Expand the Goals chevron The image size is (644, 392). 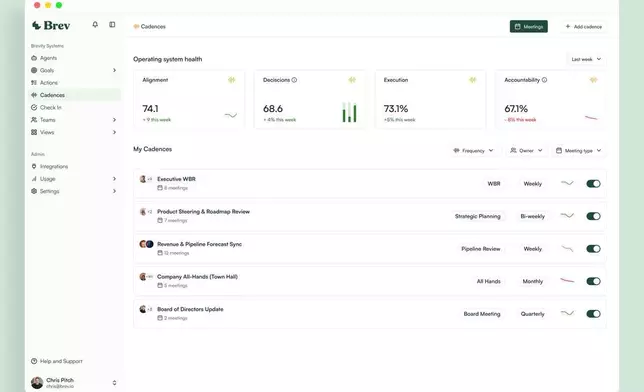pyautogui.click(x=114, y=70)
